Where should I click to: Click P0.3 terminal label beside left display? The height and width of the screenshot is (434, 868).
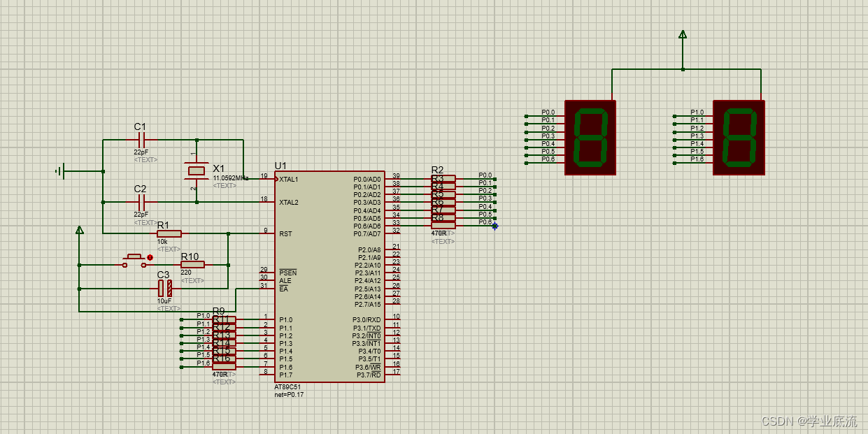(x=548, y=136)
